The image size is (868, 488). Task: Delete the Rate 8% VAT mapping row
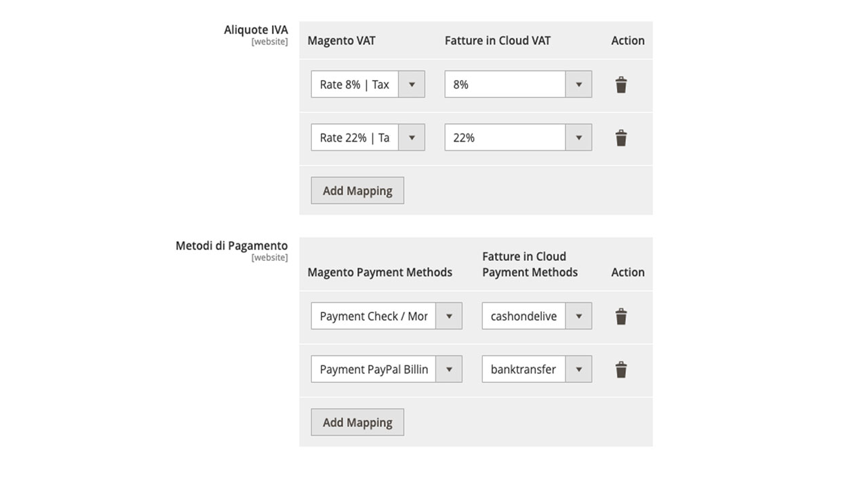point(621,85)
